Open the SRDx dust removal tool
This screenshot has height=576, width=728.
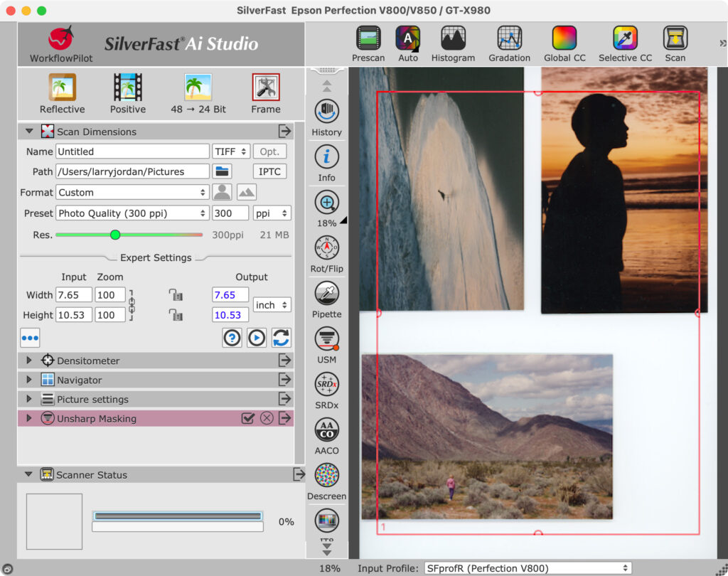click(326, 385)
